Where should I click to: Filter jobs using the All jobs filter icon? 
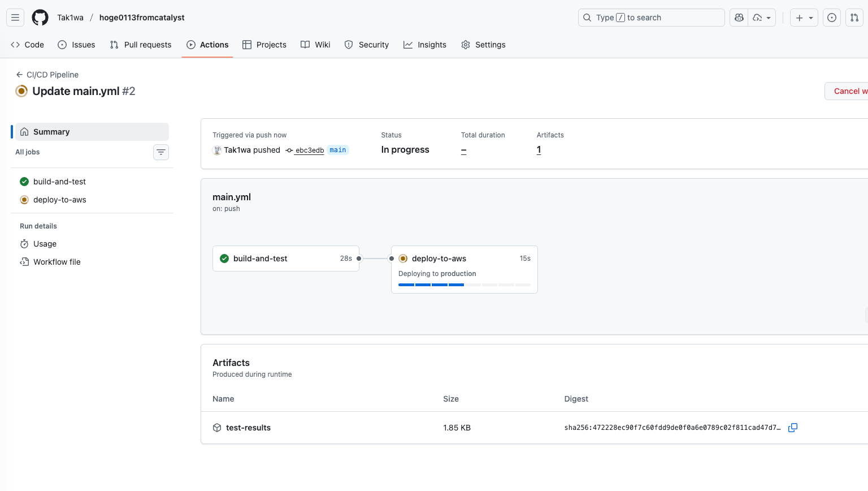click(161, 152)
